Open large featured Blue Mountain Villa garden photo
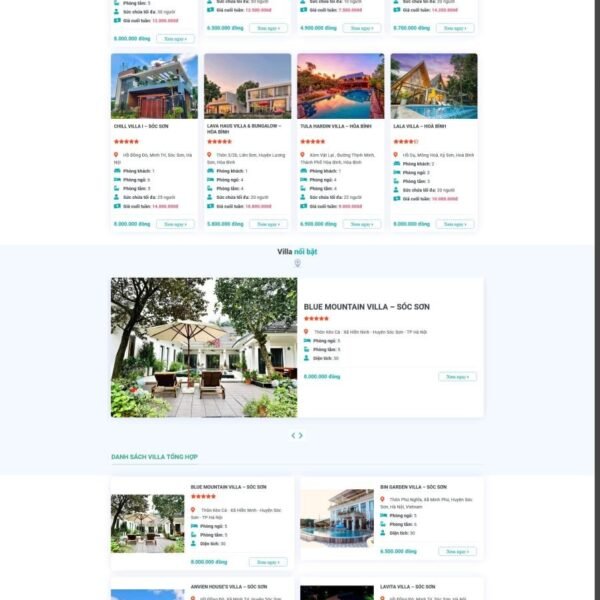Viewport: 600px width, 600px height. click(204, 347)
